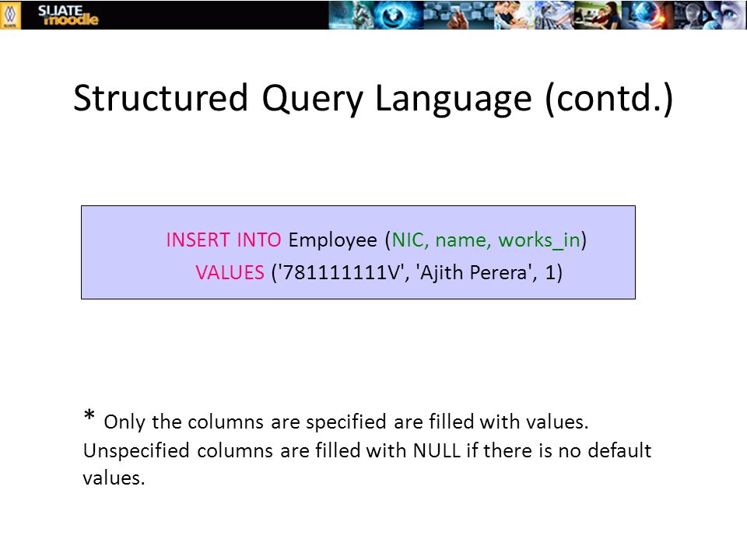Click the 'Ajith Perera' string value
The image size is (747, 560).
[x=475, y=272]
